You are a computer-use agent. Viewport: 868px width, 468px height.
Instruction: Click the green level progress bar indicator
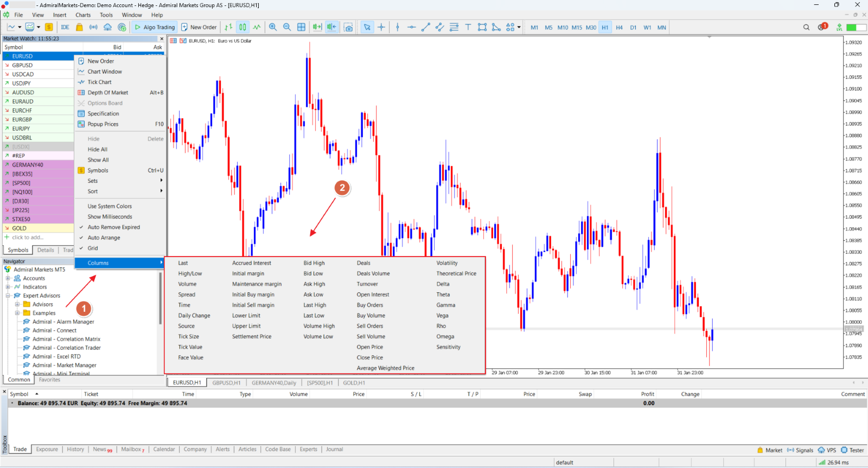point(856,27)
